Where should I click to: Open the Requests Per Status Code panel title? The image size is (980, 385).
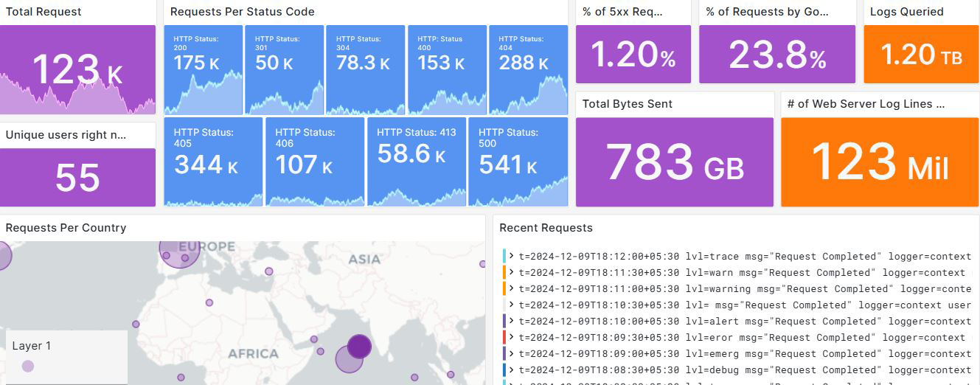242,12
